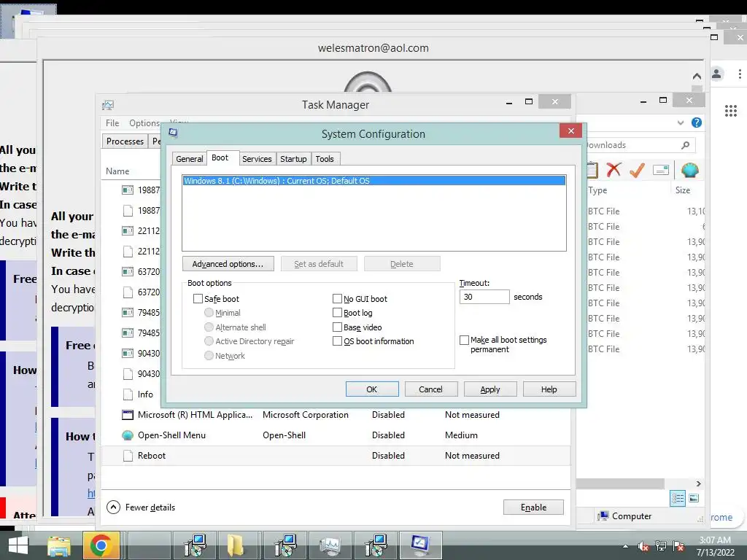
Task: Select the Windows 8.1 boot entry
Action: click(x=374, y=181)
